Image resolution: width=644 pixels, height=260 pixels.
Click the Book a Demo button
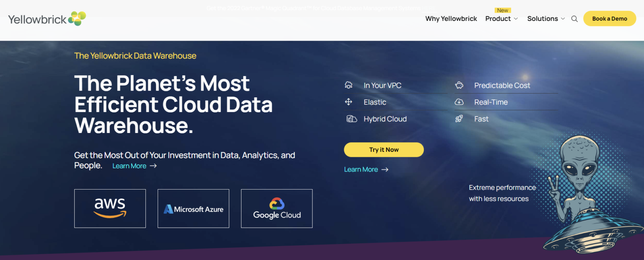point(610,18)
